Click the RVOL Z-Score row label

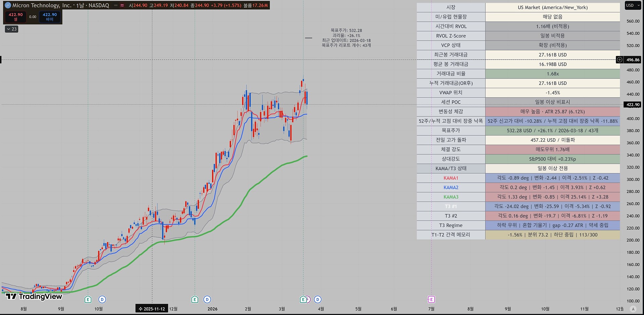click(451, 36)
